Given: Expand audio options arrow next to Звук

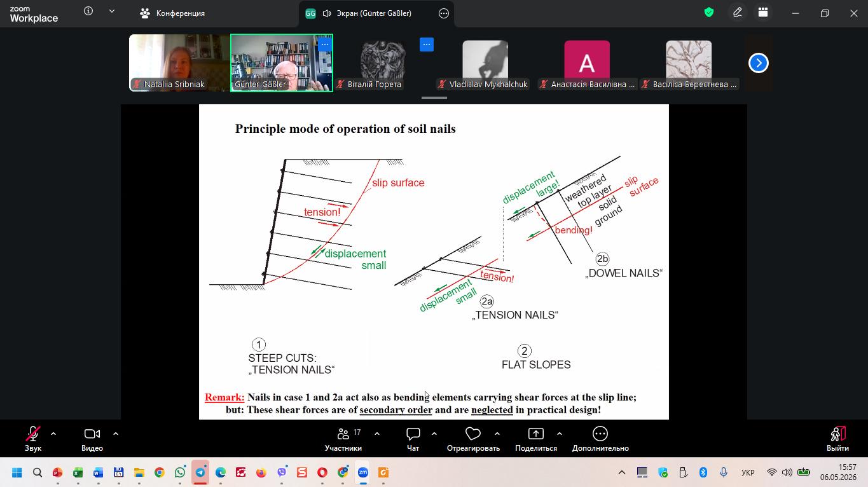Looking at the screenshot, I should tap(53, 434).
